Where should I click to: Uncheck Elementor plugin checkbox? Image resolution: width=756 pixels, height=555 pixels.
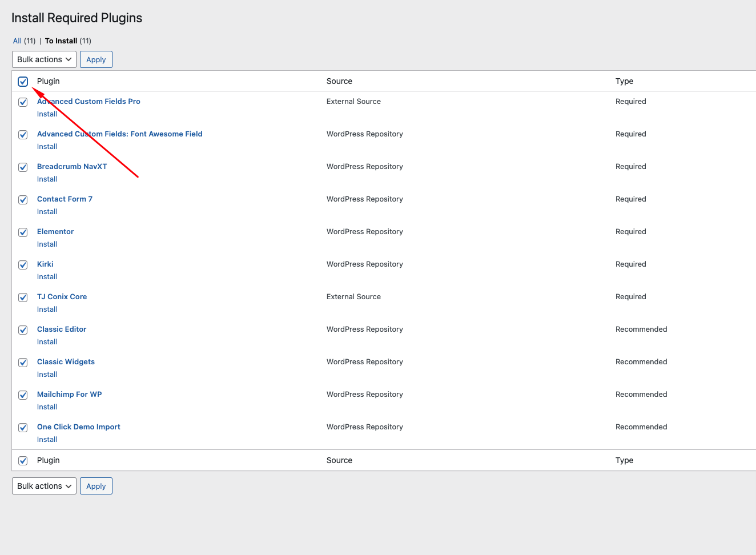[x=23, y=232]
